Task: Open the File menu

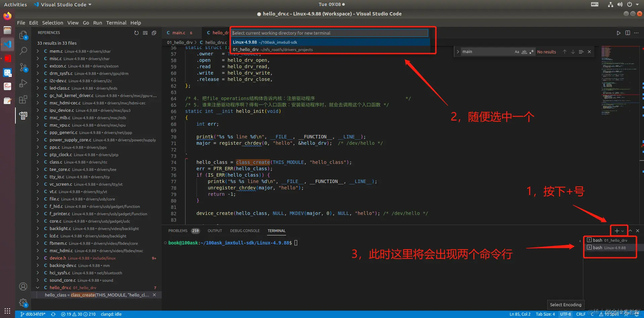Action: tap(21, 23)
